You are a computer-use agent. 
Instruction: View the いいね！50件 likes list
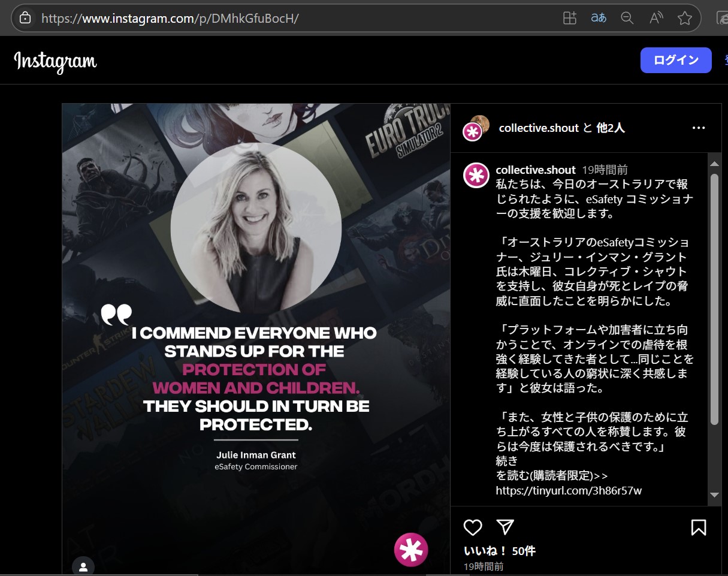(x=500, y=551)
